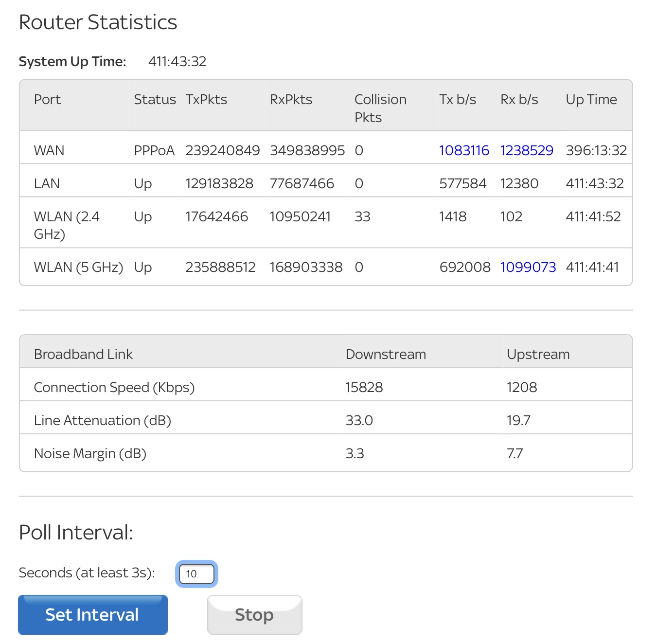Select the Status column header
Image resolution: width=657 pixels, height=644 pixels.
point(155,99)
